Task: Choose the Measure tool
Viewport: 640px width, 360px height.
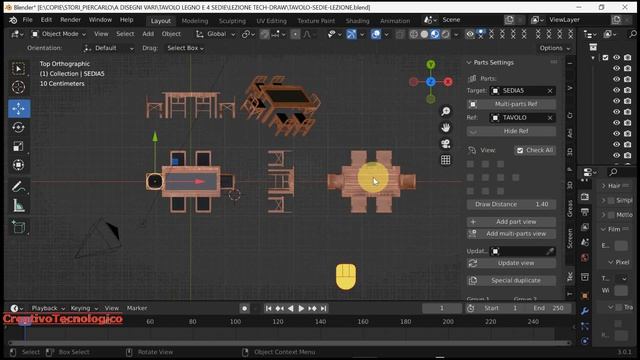Action: (x=18, y=206)
